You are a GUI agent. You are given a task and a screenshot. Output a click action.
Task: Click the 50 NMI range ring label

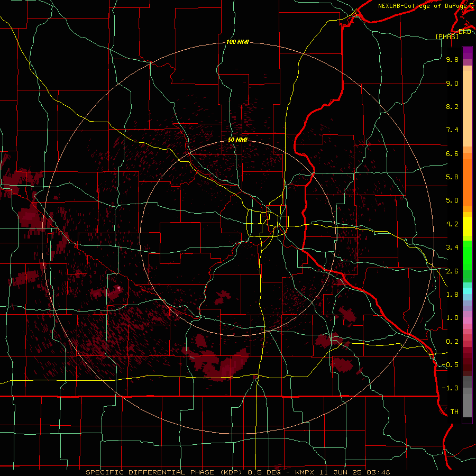click(x=237, y=140)
